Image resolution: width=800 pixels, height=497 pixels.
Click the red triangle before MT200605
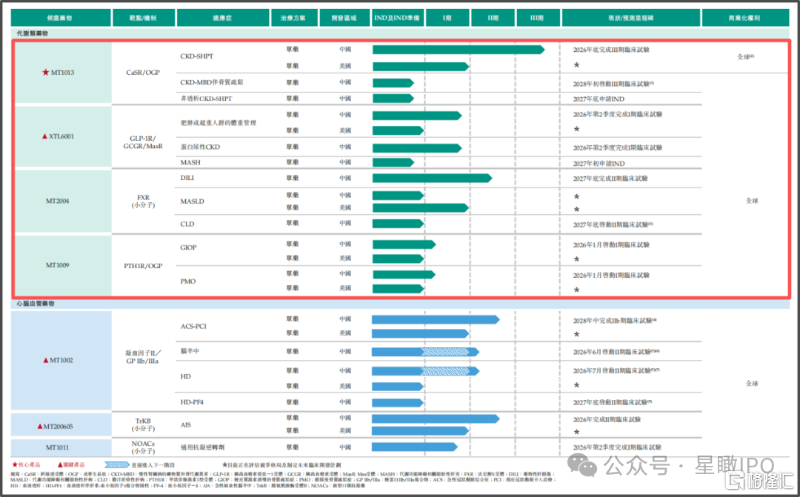pos(40,426)
